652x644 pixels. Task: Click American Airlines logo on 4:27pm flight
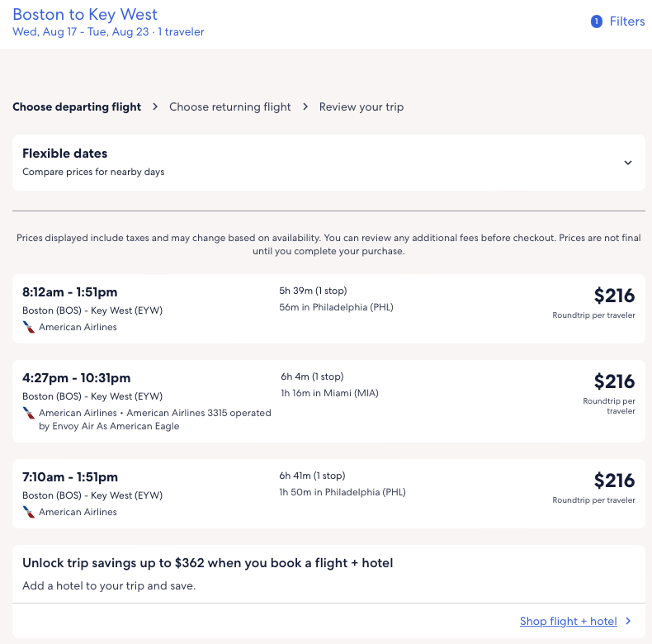click(29, 413)
